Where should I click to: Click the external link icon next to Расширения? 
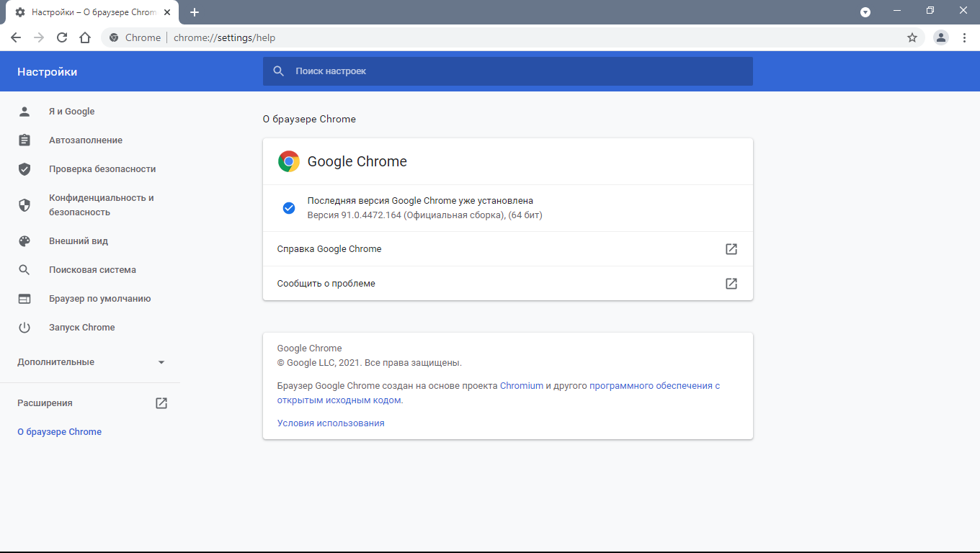click(161, 403)
